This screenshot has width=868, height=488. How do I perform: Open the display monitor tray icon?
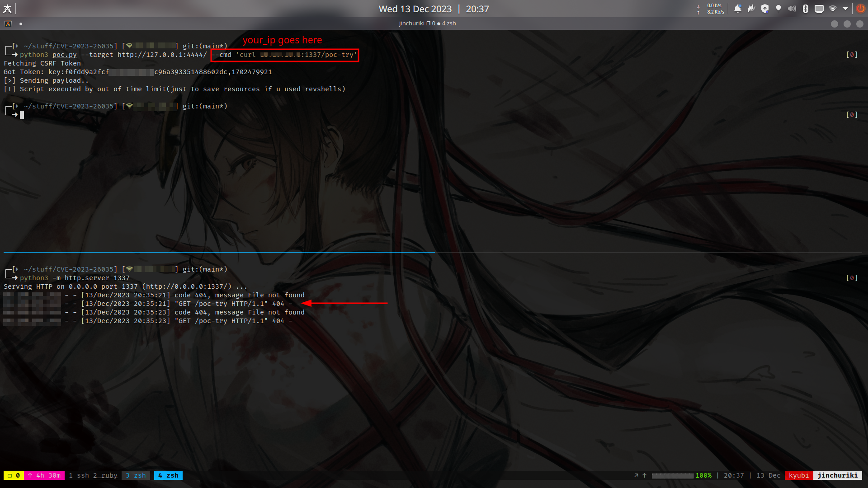(819, 9)
